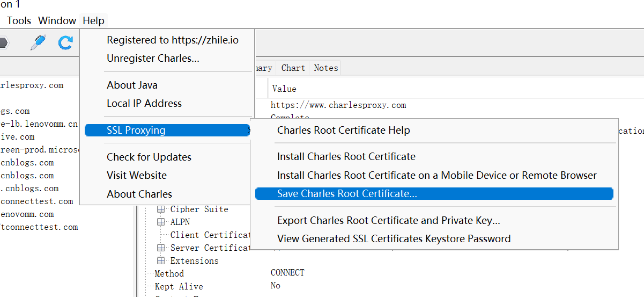Image resolution: width=644 pixels, height=297 pixels.
Task: Open the Window menu
Action: click(57, 21)
